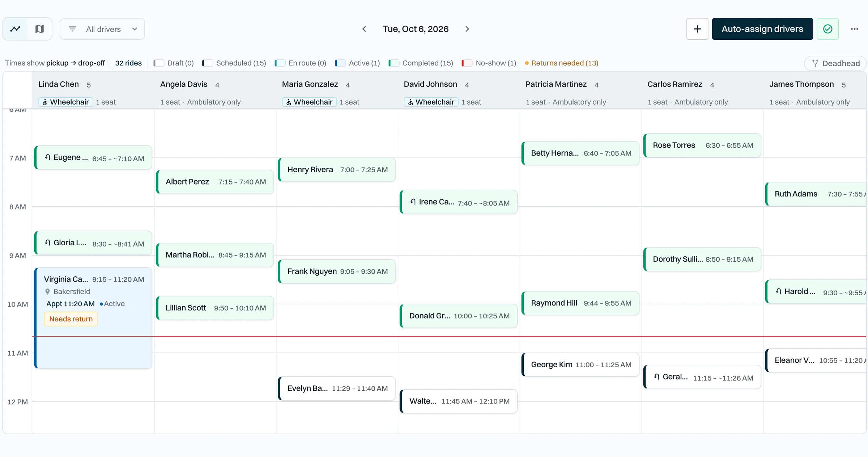Click return-trip icon on Irene Ca. ride

point(413,202)
